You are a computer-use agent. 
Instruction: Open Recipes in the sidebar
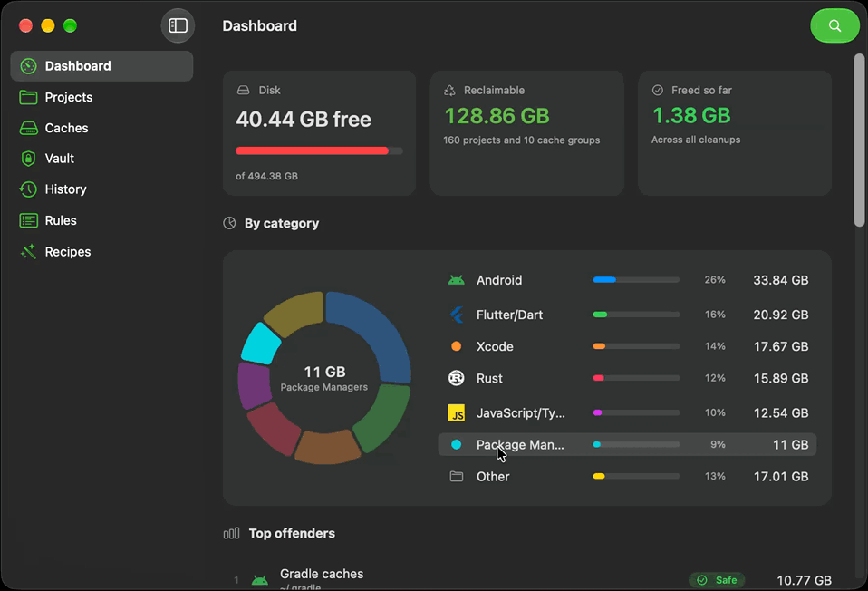[x=101, y=251]
